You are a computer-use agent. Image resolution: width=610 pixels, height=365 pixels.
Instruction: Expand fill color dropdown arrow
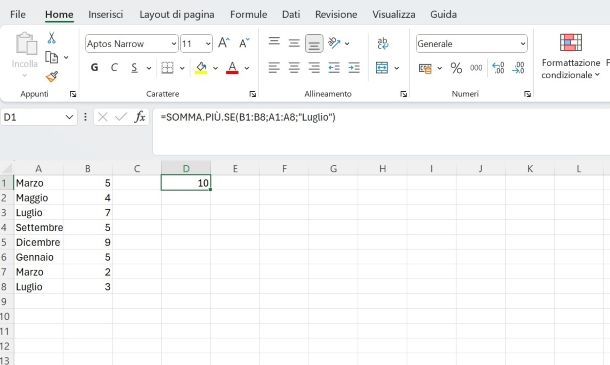tap(215, 68)
